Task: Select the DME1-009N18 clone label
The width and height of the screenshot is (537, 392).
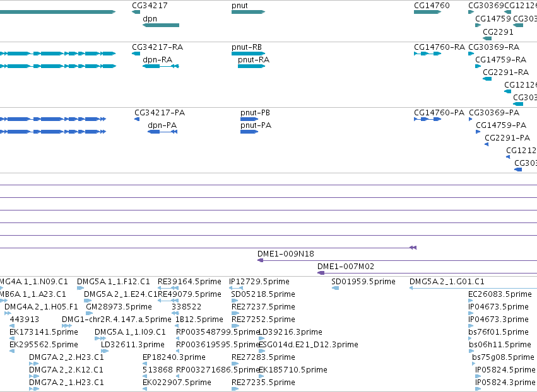Action: [286, 254]
